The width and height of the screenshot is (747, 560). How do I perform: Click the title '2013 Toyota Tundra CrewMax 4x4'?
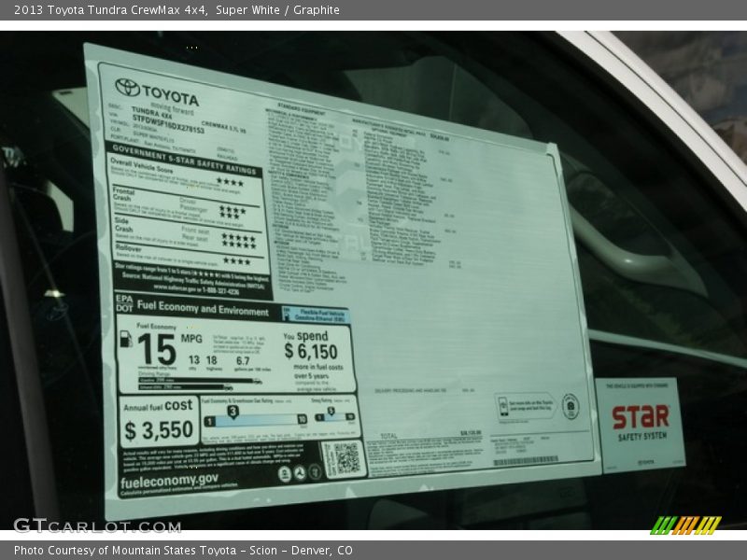pos(110,10)
